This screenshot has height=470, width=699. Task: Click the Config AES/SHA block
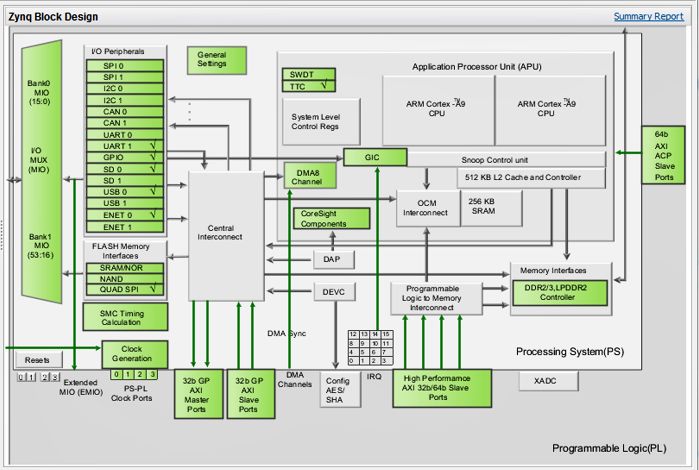[x=340, y=390]
